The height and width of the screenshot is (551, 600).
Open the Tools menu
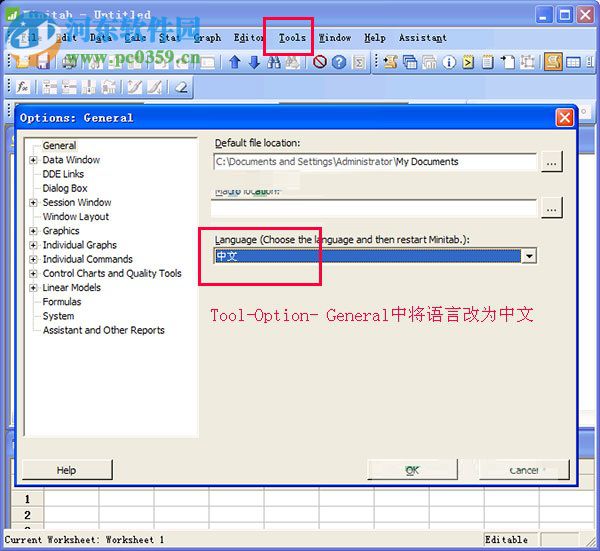point(292,37)
